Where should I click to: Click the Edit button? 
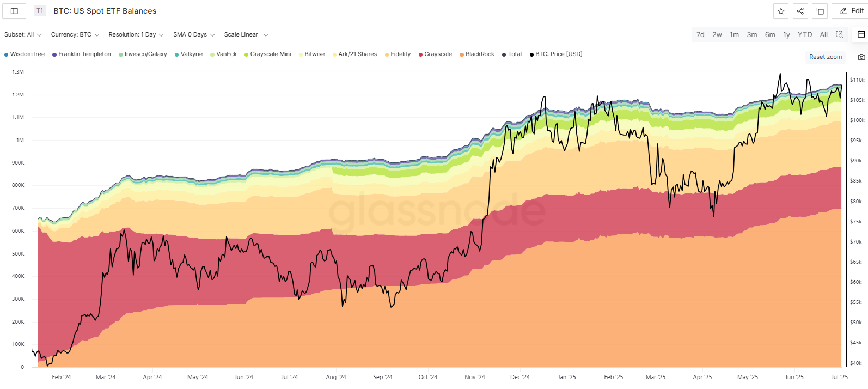click(x=852, y=11)
